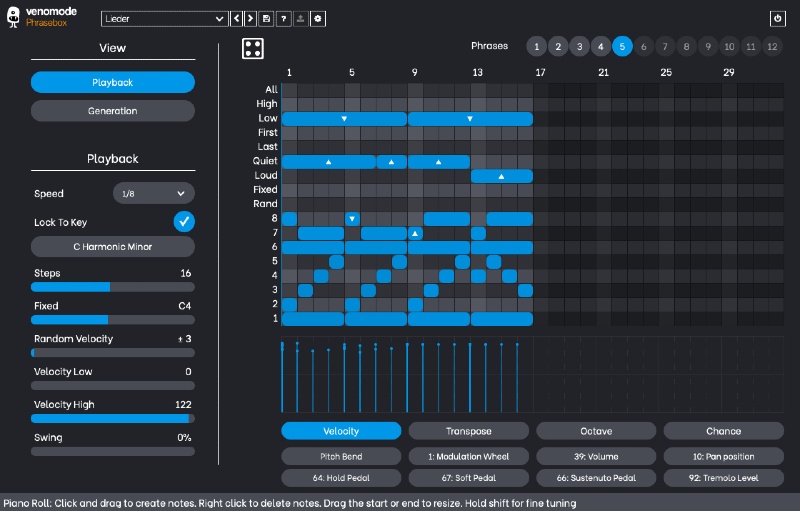This screenshot has height=511, width=800.
Task: Click the dice randomize icon
Action: [254, 49]
